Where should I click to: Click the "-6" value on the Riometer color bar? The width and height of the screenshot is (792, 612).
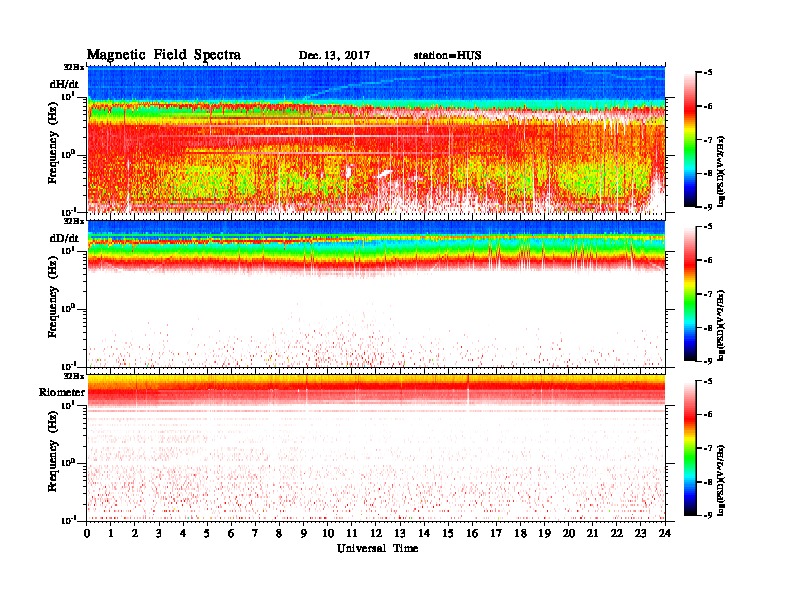(x=708, y=415)
